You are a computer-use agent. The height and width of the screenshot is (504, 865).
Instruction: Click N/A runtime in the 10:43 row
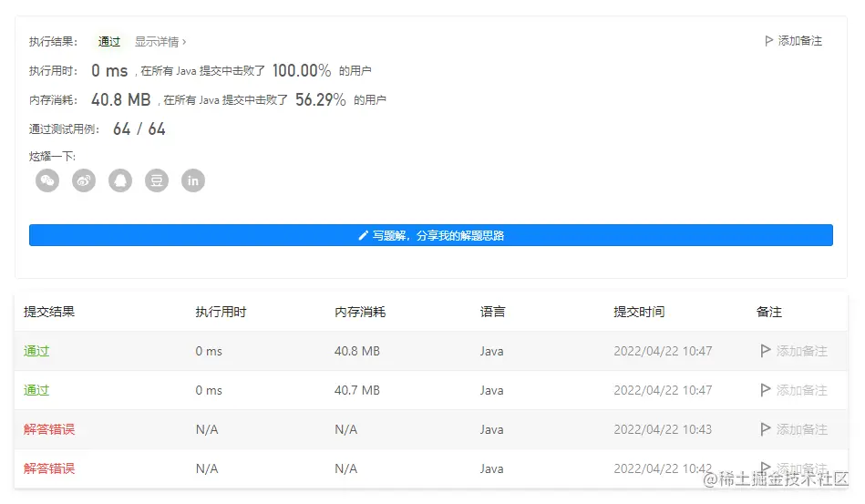click(207, 429)
